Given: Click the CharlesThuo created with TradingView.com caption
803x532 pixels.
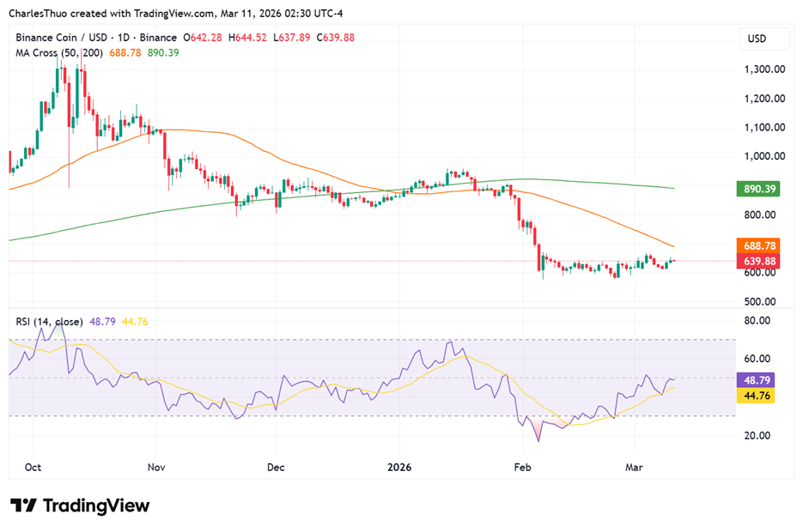Looking at the screenshot, I should pyautogui.click(x=176, y=14).
